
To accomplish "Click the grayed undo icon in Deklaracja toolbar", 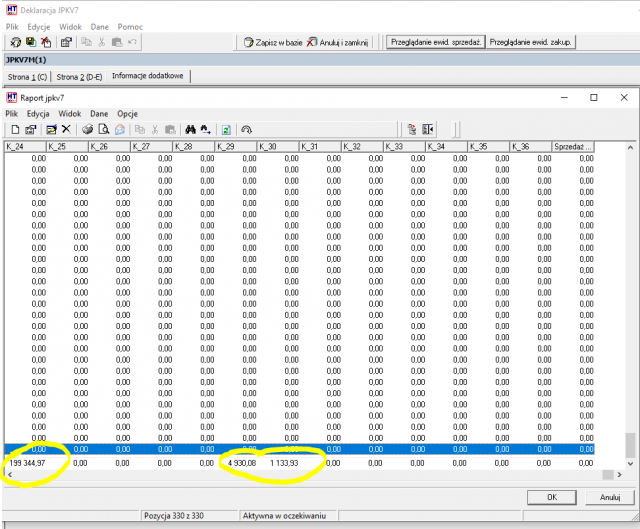I will tap(132, 42).
